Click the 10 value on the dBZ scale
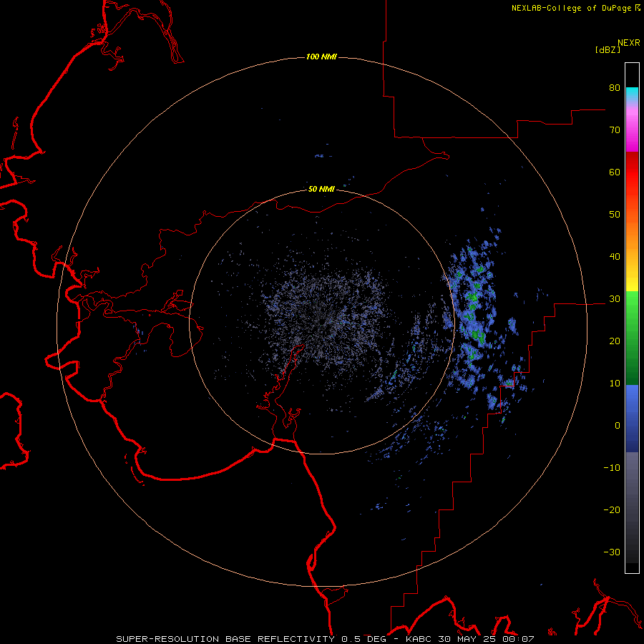The width and height of the screenshot is (644, 644). tap(615, 384)
